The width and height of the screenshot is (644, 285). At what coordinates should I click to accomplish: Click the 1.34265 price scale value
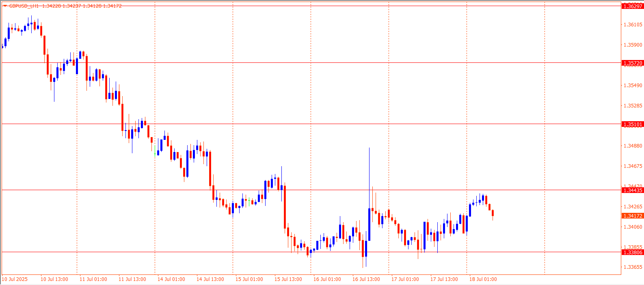[633, 207]
